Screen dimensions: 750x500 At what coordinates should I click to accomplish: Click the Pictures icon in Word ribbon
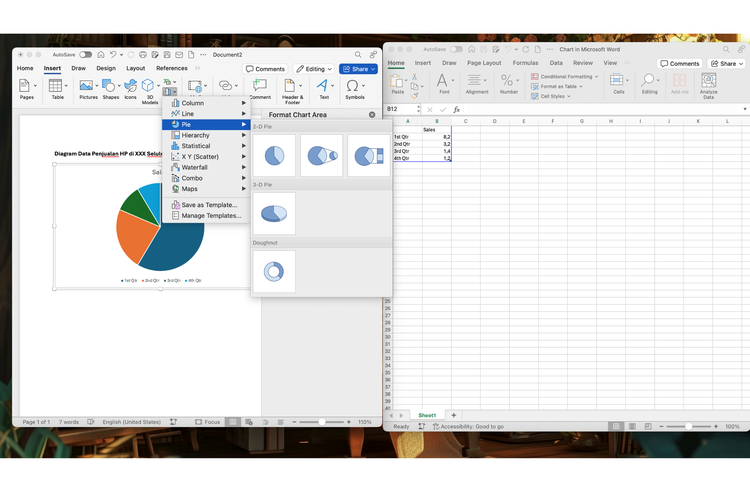tap(88, 89)
